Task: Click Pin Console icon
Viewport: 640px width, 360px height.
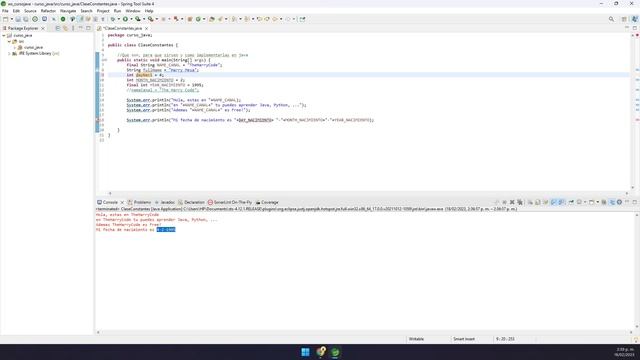Action: coord(571,202)
